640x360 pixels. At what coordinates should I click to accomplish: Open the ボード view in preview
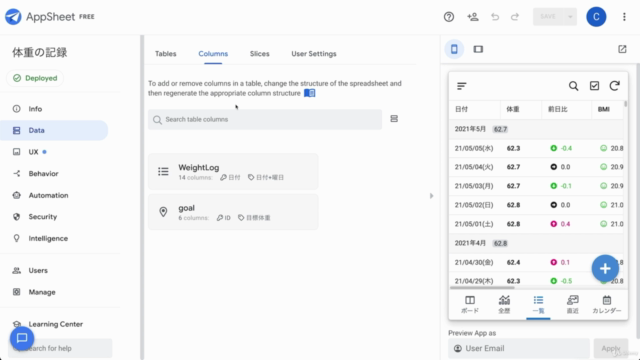click(x=470, y=304)
